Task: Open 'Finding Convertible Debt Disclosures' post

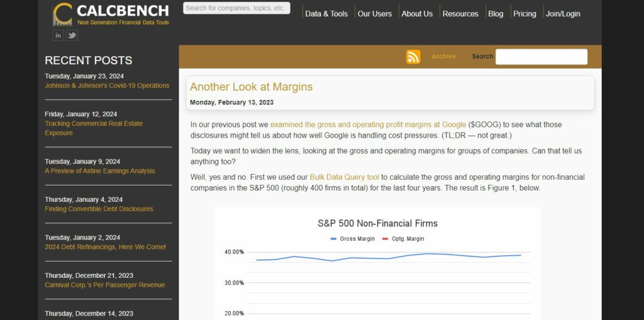Action: tap(99, 209)
